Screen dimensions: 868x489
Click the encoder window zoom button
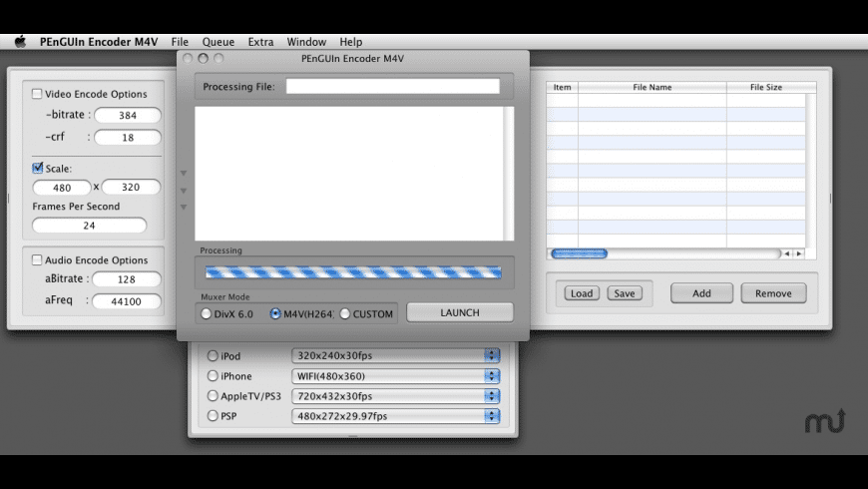[218, 58]
